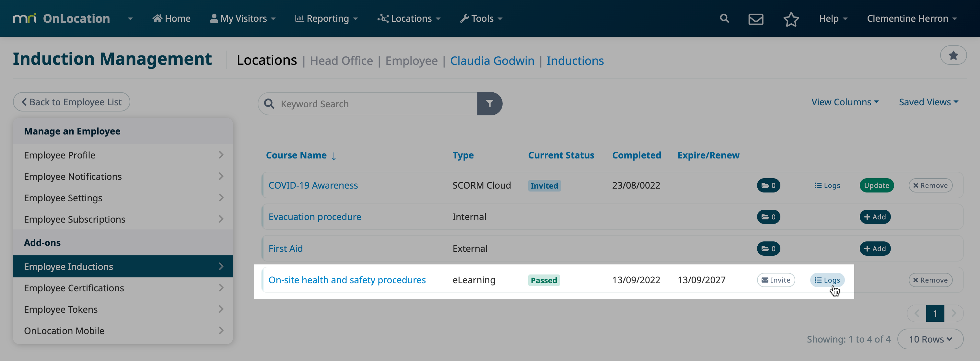Remove the COVID-19 Awareness induction
Viewport: 980px width, 361px height.
[x=930, y=185]
